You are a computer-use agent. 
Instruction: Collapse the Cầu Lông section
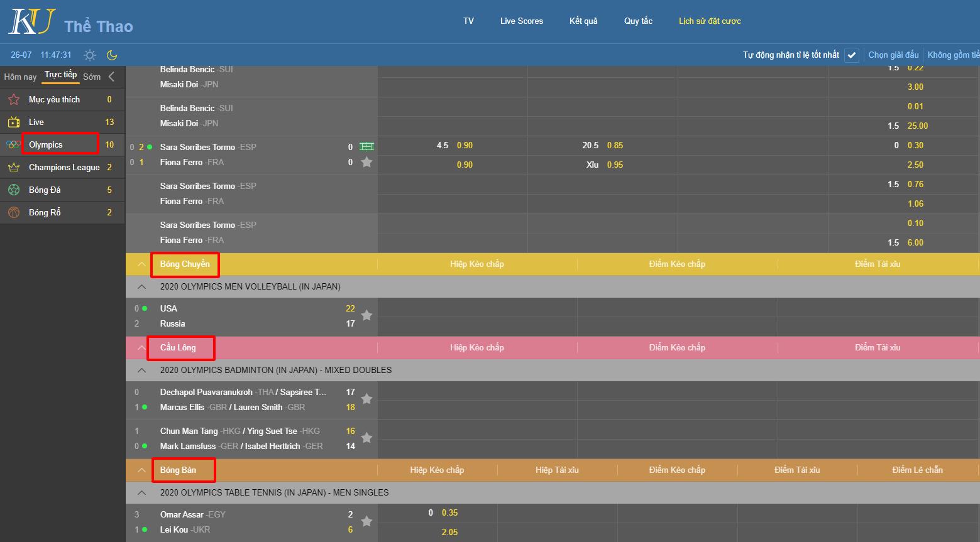click(x=141, y=348)
